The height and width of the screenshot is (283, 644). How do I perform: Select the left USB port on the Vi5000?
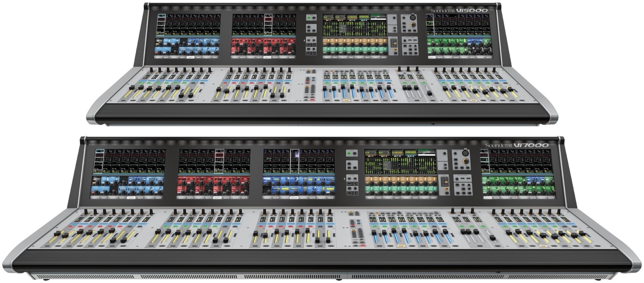(x=410, y=40)
